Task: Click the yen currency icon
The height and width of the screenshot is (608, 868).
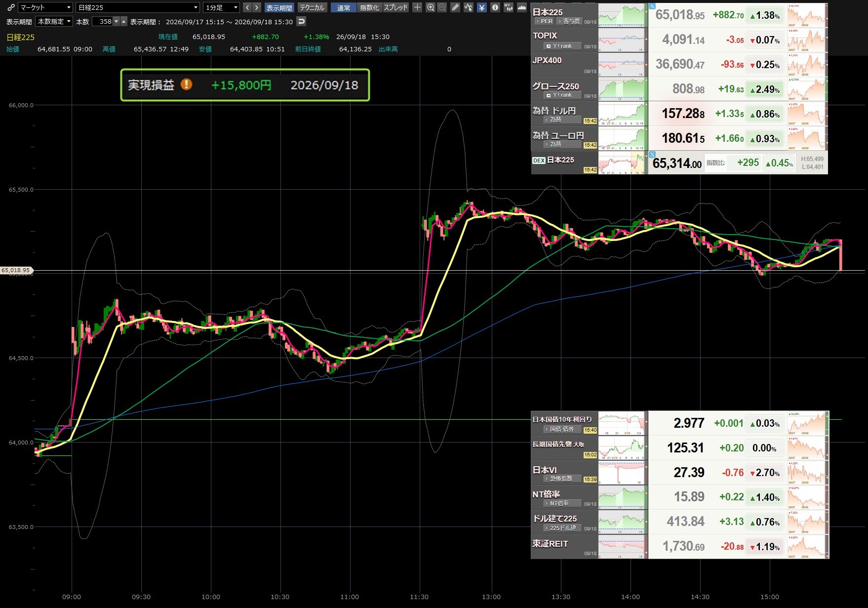Action: coord(481,7)
